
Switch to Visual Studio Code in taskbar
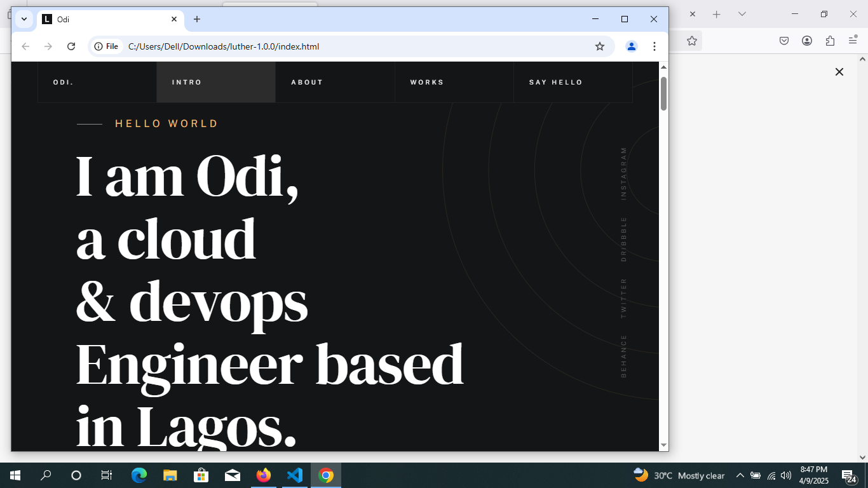coord(294,475)
